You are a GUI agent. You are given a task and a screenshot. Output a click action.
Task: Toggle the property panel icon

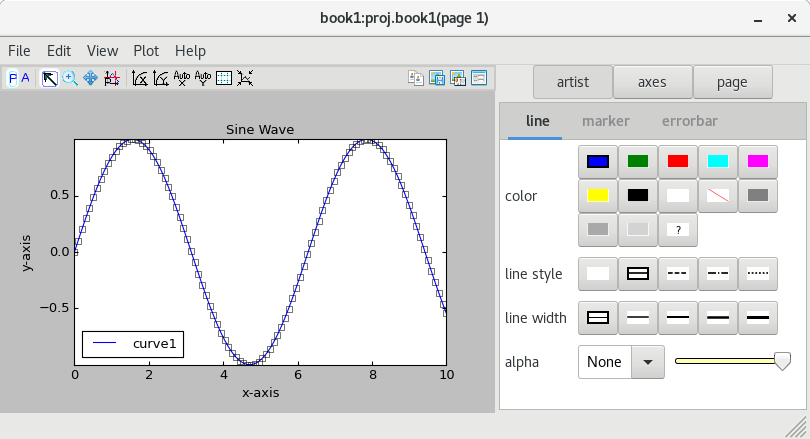479,78
